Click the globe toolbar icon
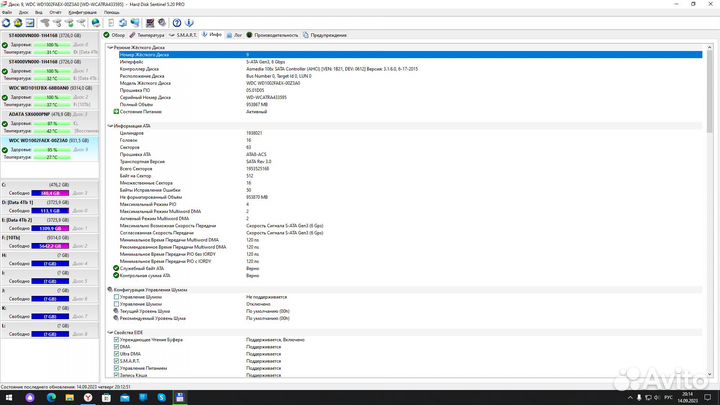 click(96, 22)
